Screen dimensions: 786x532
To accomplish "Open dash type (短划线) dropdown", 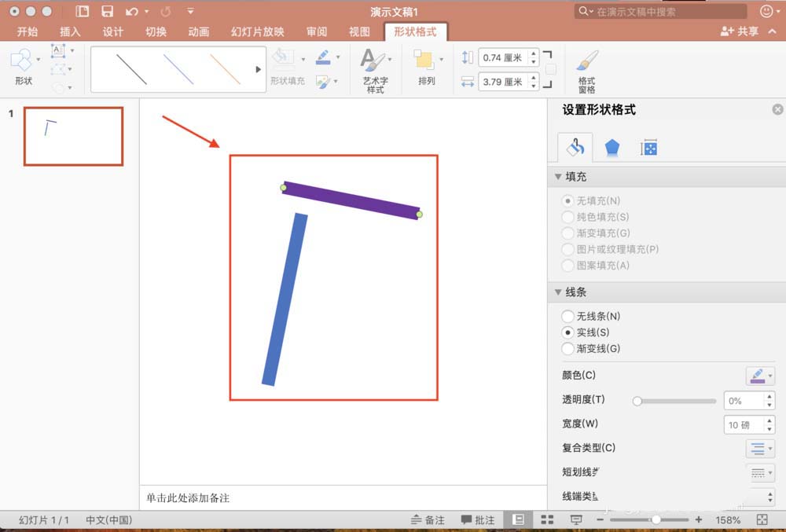I will pyautogui.click(x=760, y=472).
